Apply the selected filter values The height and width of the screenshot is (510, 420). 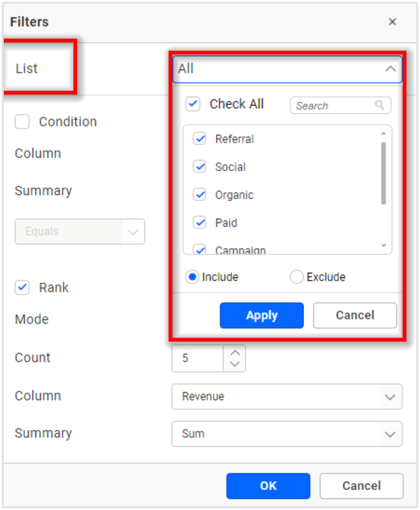261,315
